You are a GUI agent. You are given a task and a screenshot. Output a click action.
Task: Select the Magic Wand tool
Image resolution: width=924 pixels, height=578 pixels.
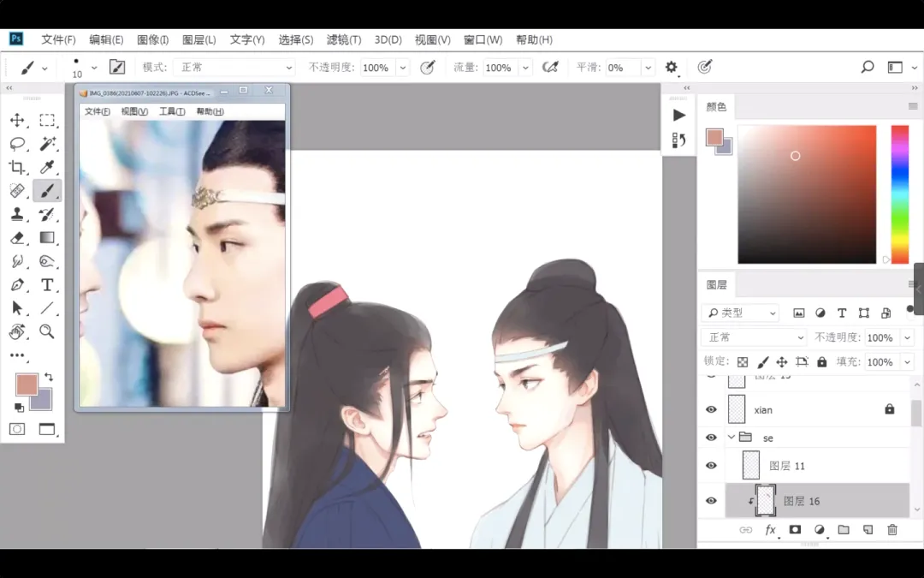point(47,144)
